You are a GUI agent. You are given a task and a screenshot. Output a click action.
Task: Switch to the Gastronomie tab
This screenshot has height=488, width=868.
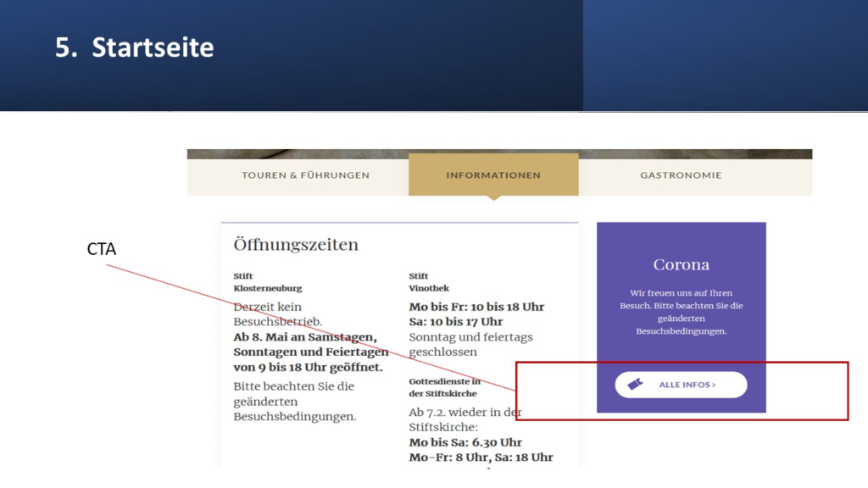[681, 175]
